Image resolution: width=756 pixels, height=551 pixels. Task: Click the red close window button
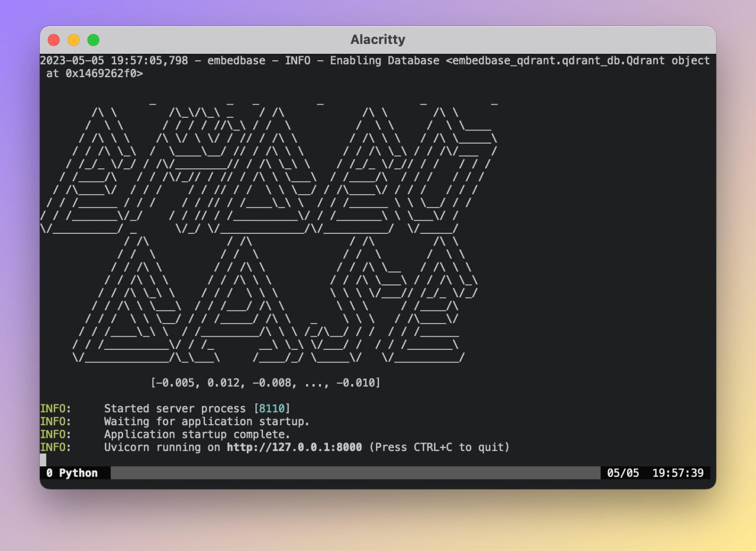point(54,40)
